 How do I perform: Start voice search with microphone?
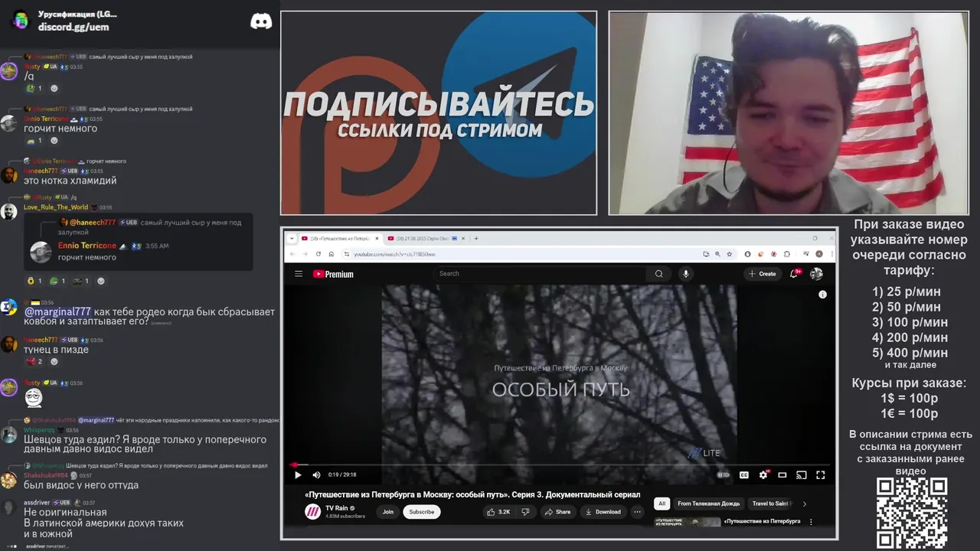pos(686,273)
